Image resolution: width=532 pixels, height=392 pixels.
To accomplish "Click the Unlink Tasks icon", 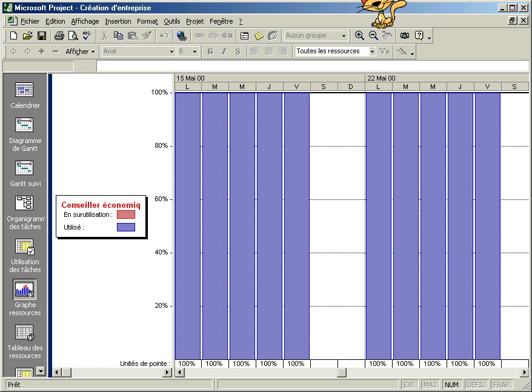I will 213,36.
